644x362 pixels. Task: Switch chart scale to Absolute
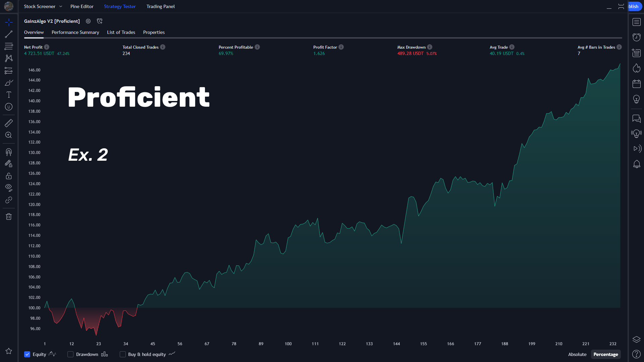click(577, 354)
